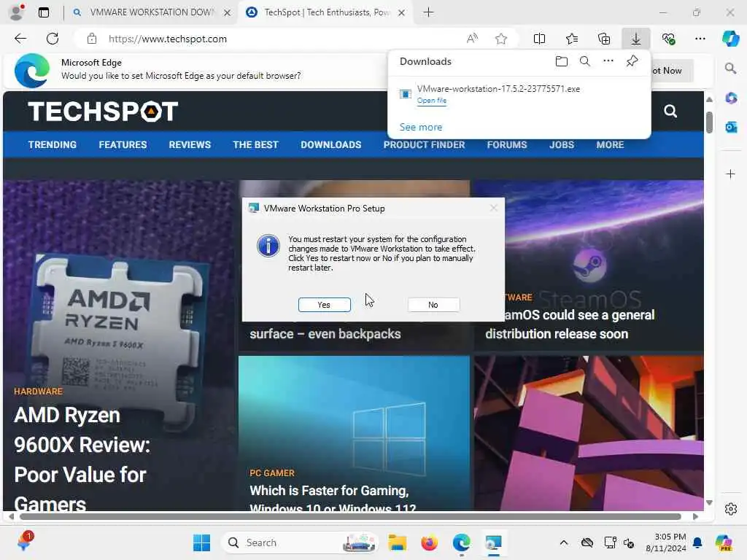
Task: Click No to restart later
Action: 433,305
